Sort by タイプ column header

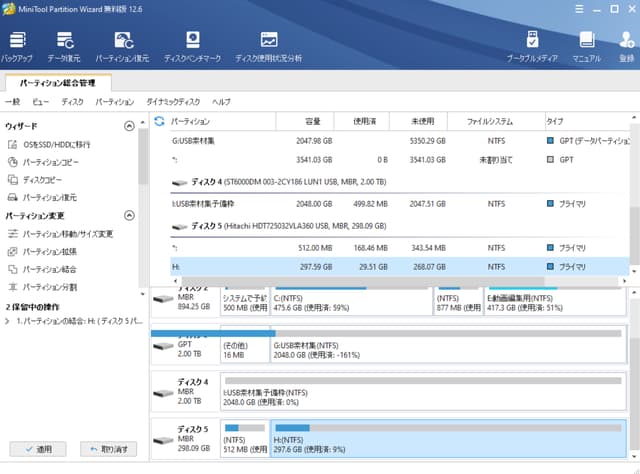tap(587, 121)
